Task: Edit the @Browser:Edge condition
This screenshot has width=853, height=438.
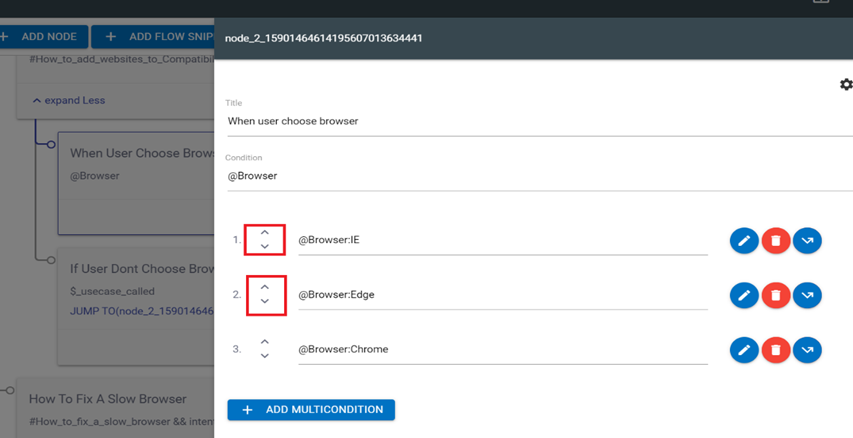Action: (744, 295)
